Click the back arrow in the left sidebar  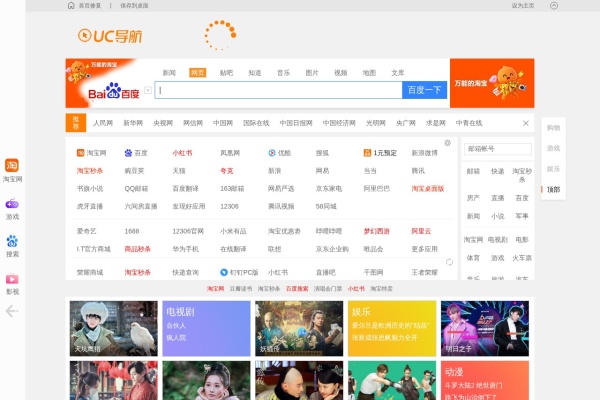11,311
